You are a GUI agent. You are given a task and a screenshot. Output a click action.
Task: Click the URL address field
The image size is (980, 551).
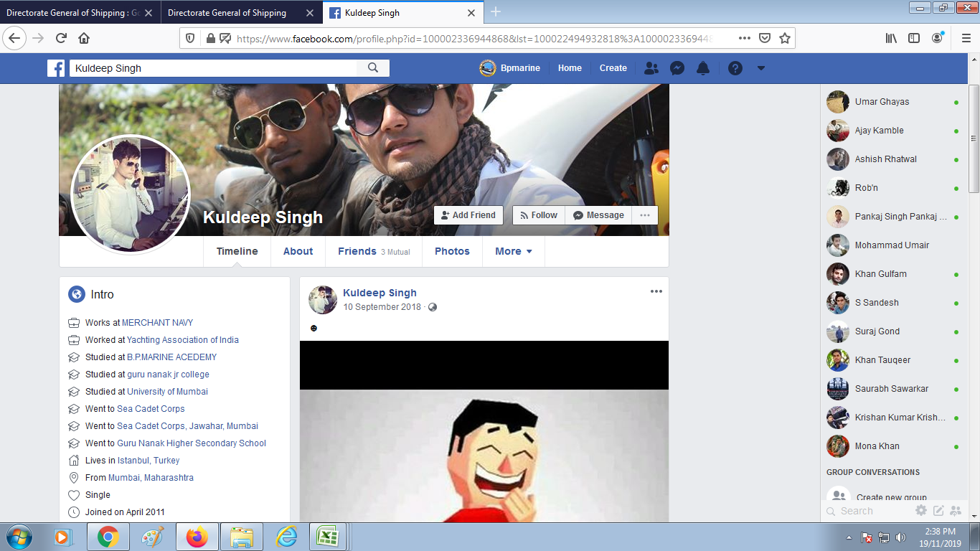tap(473, 39)
